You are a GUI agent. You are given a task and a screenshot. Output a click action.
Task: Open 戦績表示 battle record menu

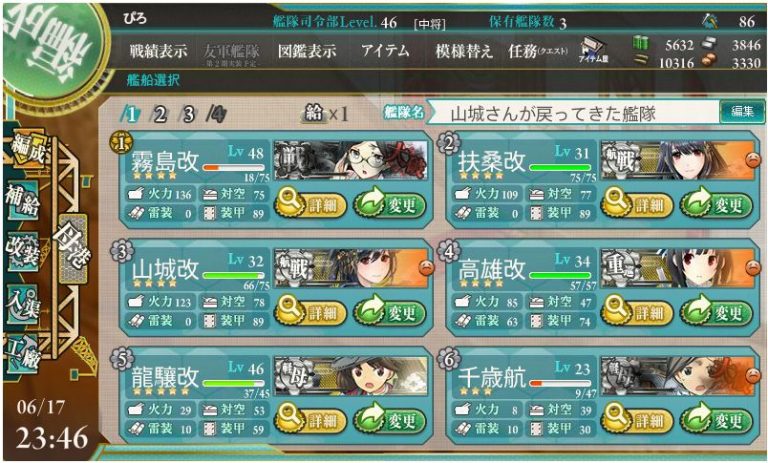point(158,51)
